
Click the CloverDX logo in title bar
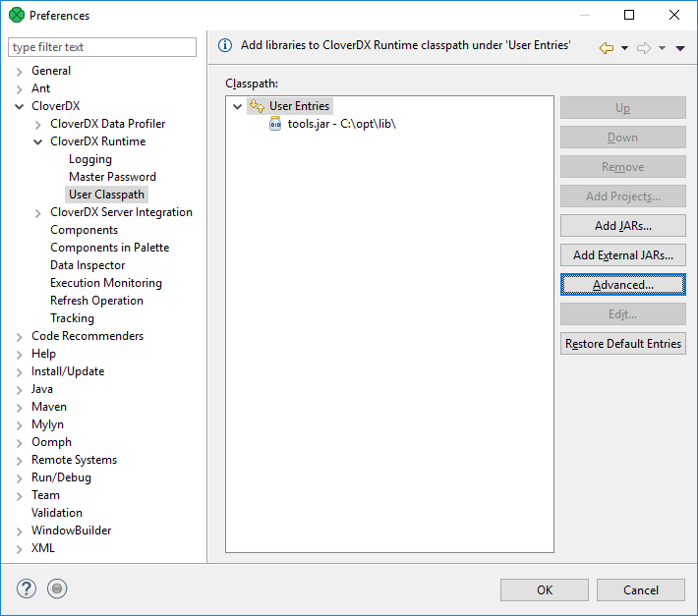click(x=17, y=15)
